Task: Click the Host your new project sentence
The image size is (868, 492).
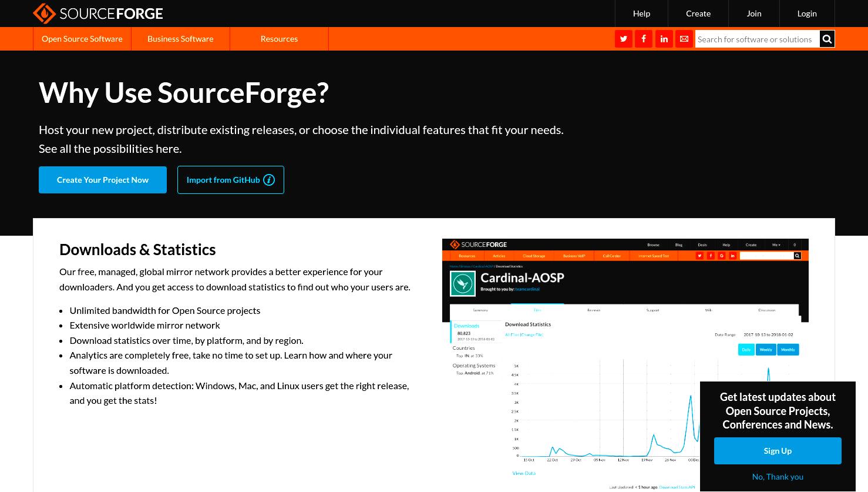Action: (301, 130)
